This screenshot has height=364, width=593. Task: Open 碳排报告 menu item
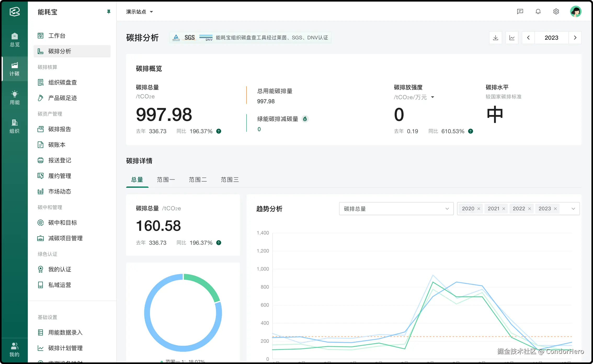[x=72, y=129]
